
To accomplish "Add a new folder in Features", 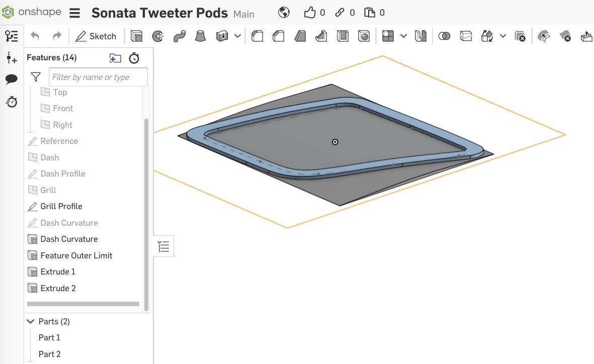I will (x=115, y=58).
